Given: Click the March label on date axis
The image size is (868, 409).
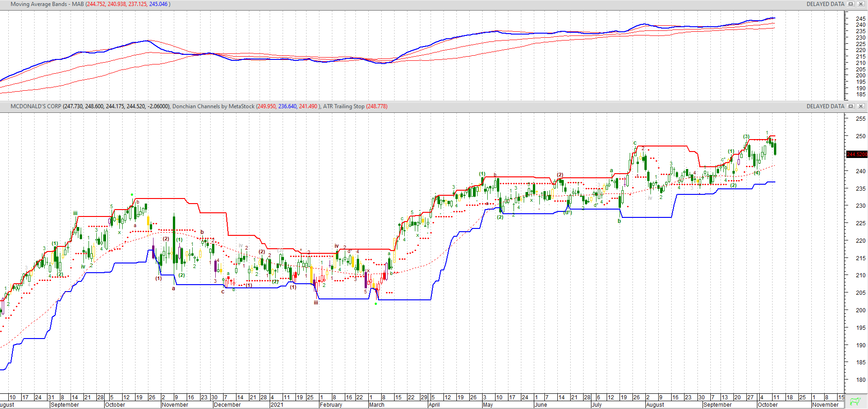Looking at the screenshot, I should pos(377,405).
